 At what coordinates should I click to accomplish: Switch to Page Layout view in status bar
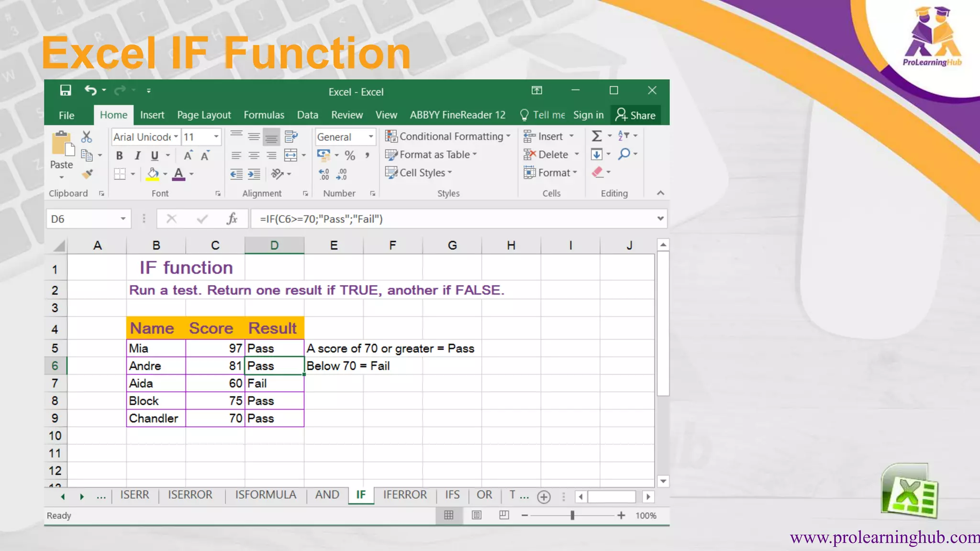point(477,515)
